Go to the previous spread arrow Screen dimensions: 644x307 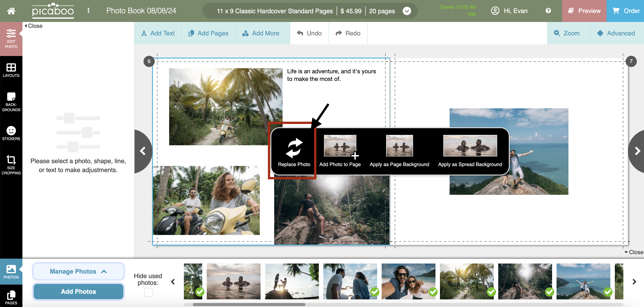click(x=143, y=151)
